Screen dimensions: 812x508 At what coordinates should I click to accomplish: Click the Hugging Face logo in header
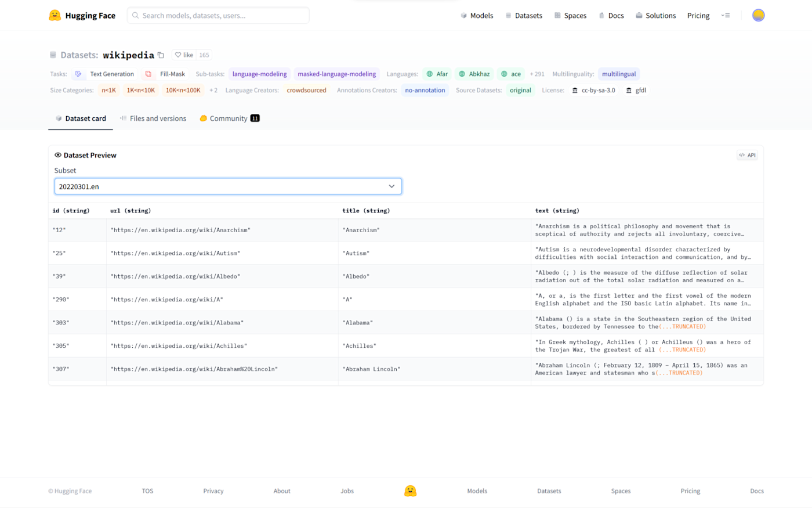click(x=82, y=16)
